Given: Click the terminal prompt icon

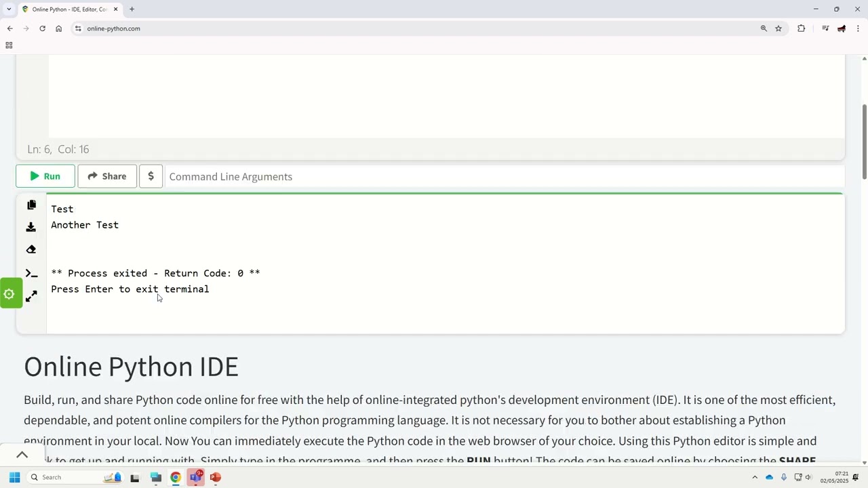Looking at the screenshot, I should point(31,273).
